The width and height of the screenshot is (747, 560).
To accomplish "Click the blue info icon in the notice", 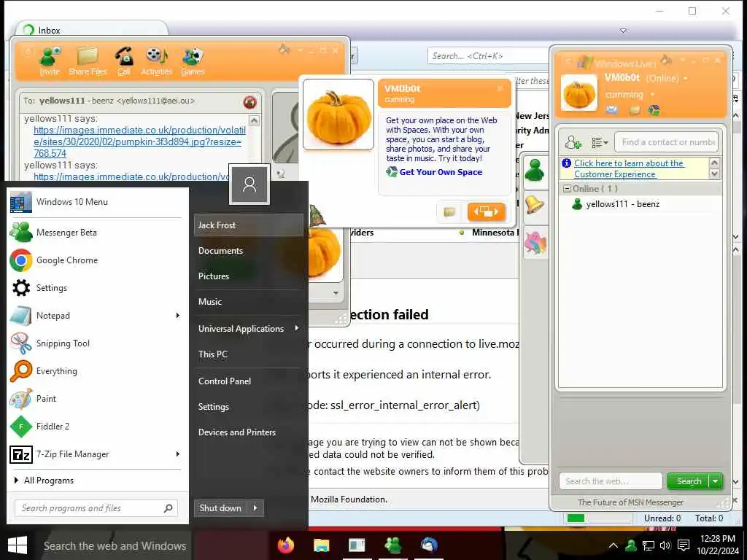I will click(566, 163).
